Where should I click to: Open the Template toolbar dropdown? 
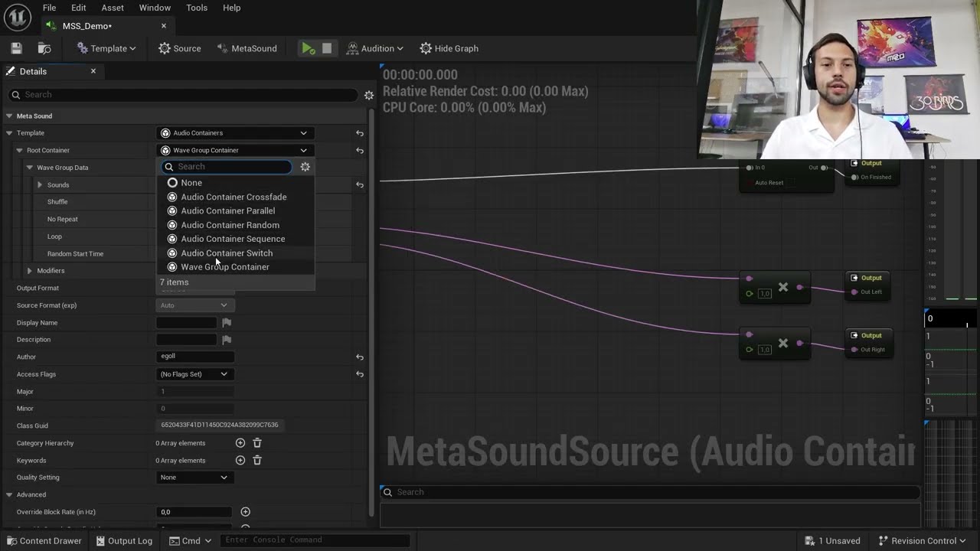coord(106,48)
